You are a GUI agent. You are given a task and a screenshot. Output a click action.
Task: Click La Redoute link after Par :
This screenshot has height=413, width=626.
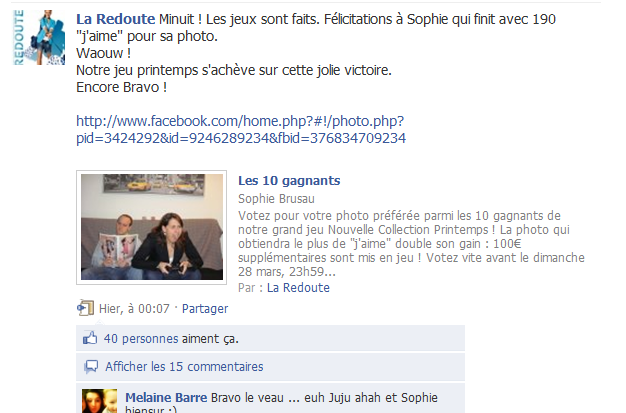point(298,288)
